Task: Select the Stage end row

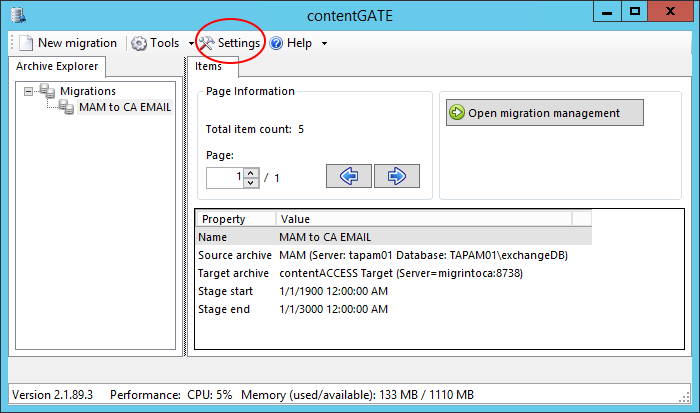Action: click(x=394, y=309)
